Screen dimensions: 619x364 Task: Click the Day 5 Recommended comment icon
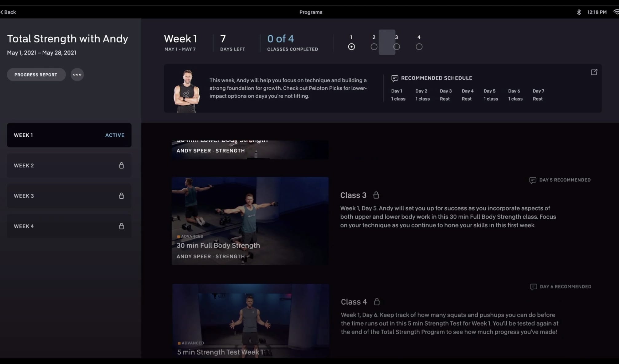coord(533,180)
